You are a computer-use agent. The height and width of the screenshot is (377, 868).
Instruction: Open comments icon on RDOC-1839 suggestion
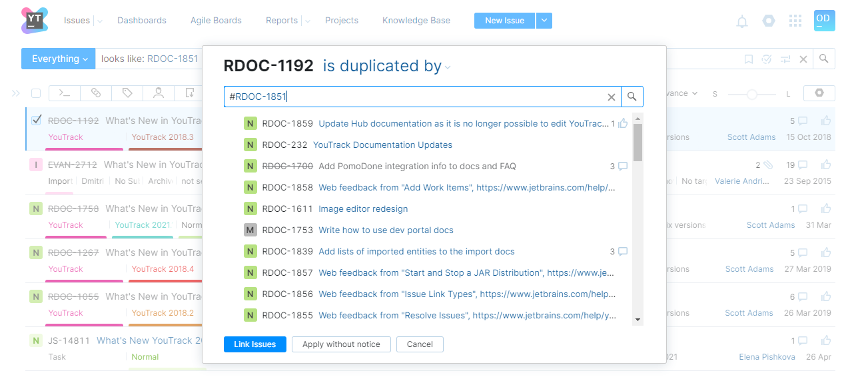(623, 252)
